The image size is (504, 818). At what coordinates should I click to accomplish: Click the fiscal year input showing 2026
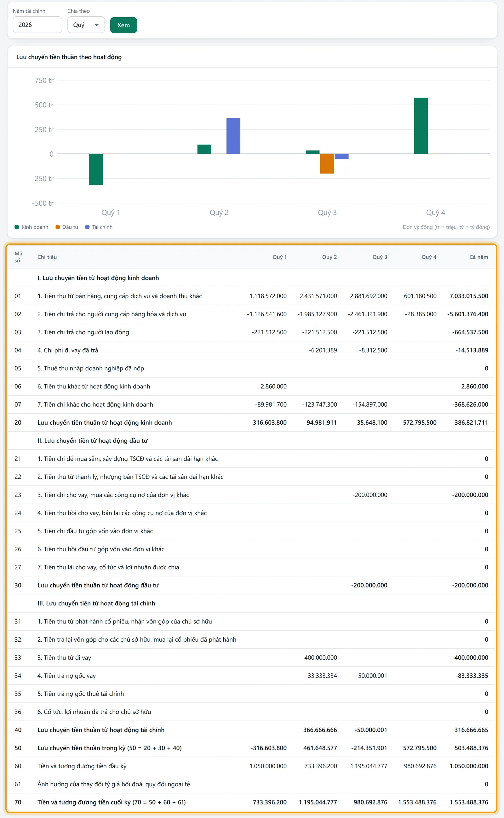pyautogui.click(x=37, y=25)
